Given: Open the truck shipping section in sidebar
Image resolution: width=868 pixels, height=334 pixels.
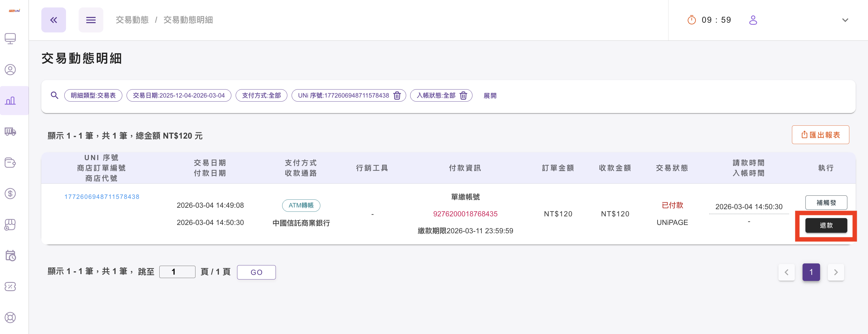Looking at the screenshot, I should coord(10,132).
